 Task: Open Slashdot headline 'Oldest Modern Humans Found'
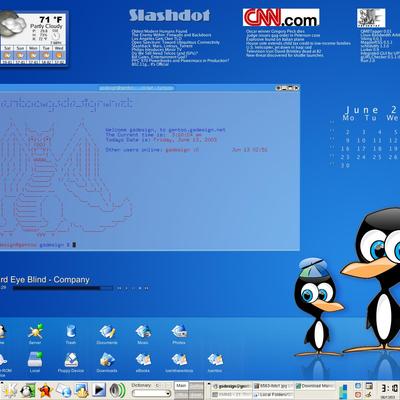coord(159,31)
